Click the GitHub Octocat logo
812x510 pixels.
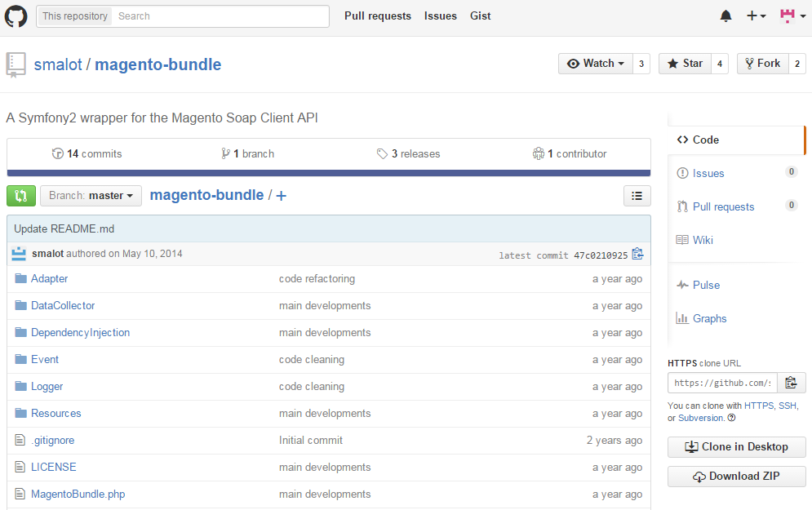(x=16, y=16)
